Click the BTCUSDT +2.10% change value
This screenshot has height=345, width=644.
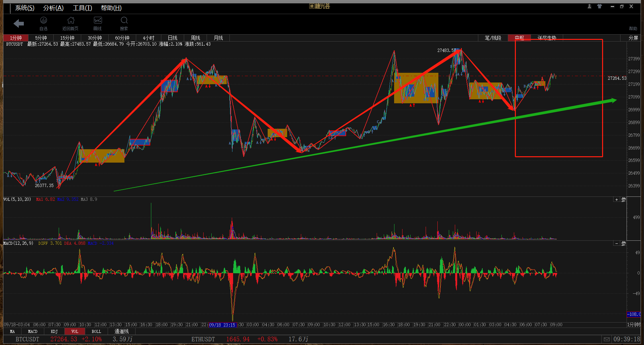pos(92,339)
